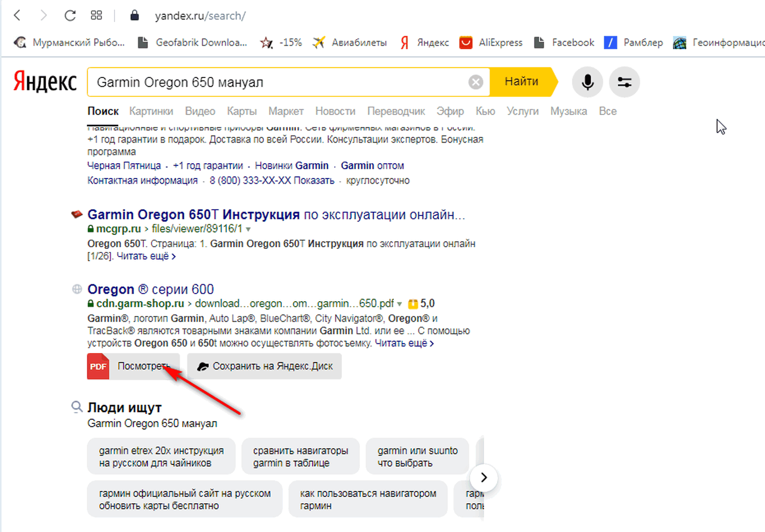Click the browser back arrow

[x=17, y=15]
